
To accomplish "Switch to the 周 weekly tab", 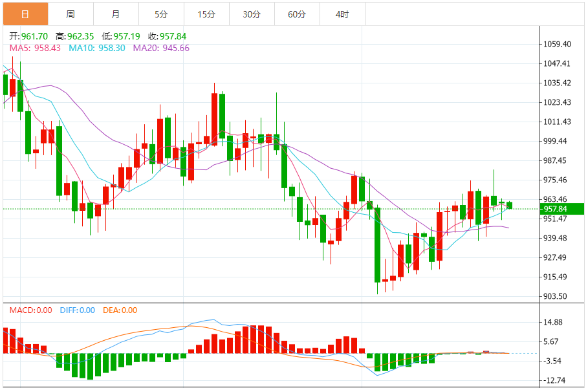I will pyautogui.click(x=71, y=14).
